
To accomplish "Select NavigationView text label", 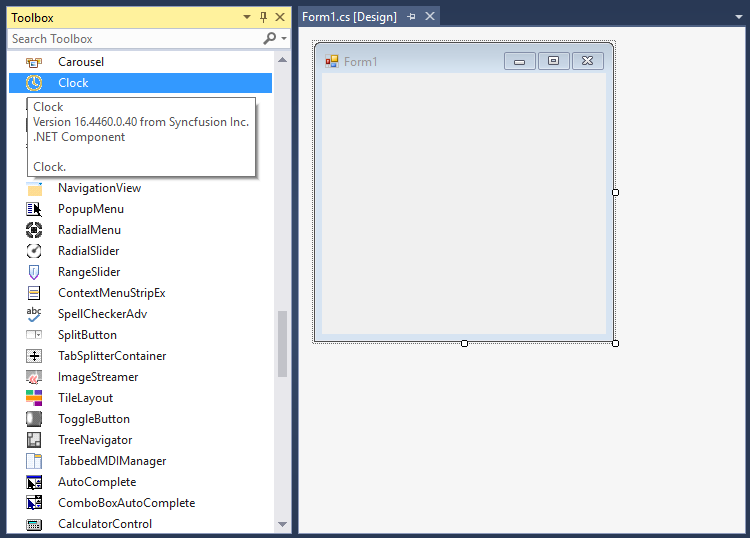I will pyautogui.click(x=99, y=188).
